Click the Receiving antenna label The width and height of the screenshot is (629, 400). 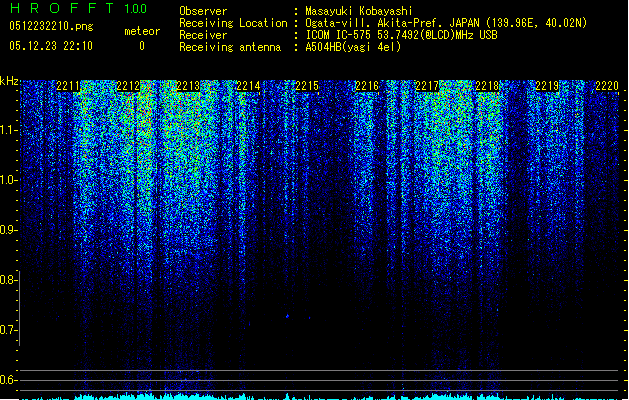point(230,47)
